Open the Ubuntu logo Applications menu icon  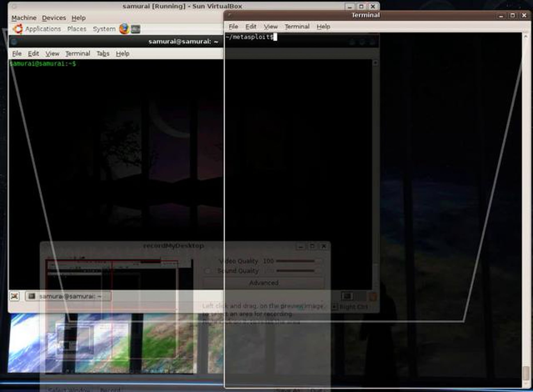[x=18, y=29]
